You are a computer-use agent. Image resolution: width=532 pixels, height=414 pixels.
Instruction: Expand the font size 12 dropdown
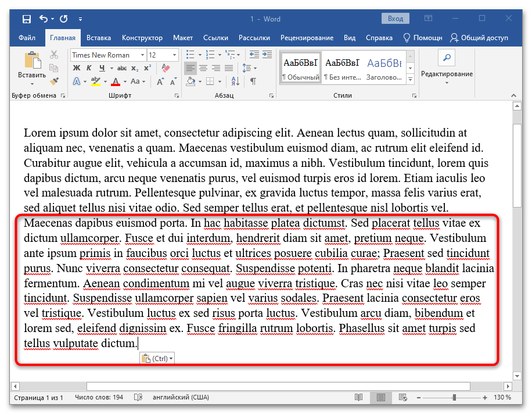174,55
